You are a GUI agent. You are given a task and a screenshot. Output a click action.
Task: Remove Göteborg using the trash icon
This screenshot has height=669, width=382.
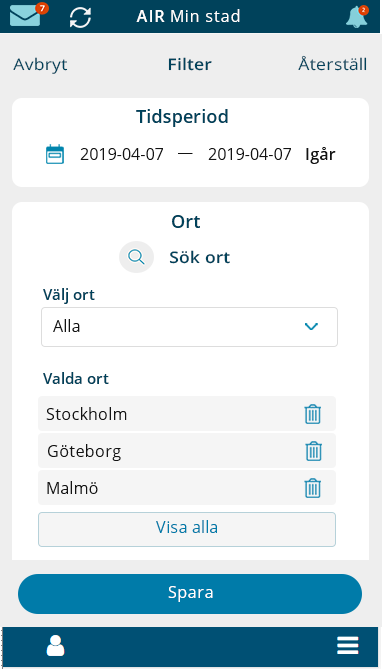pos(314,451)
